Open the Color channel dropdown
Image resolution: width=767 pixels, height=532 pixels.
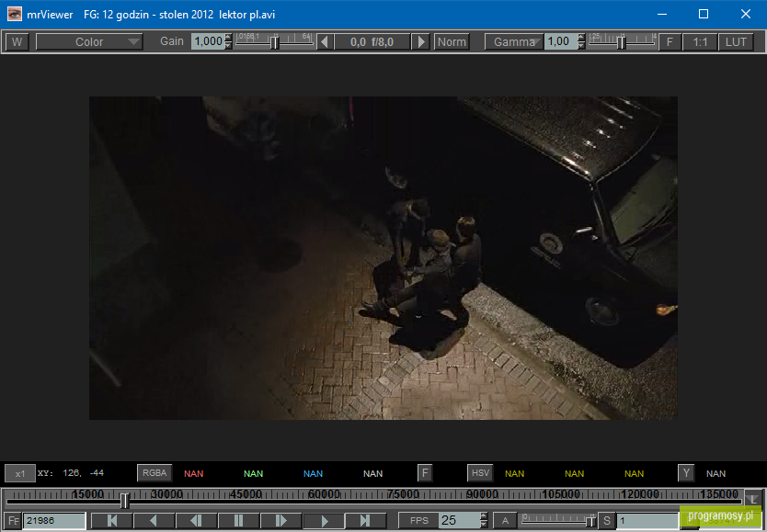(89, 42)
